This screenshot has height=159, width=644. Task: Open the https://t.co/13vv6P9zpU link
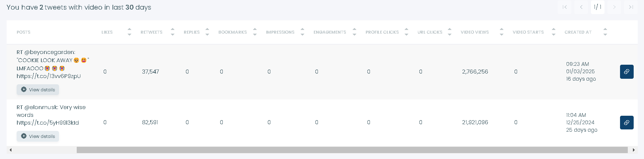49,76
